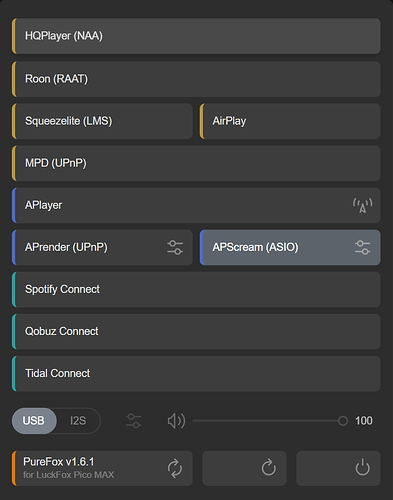Select APScream (ASIO) service
Image resolution: width=393 pixels, height=500 pixels.
click(290, 247)
